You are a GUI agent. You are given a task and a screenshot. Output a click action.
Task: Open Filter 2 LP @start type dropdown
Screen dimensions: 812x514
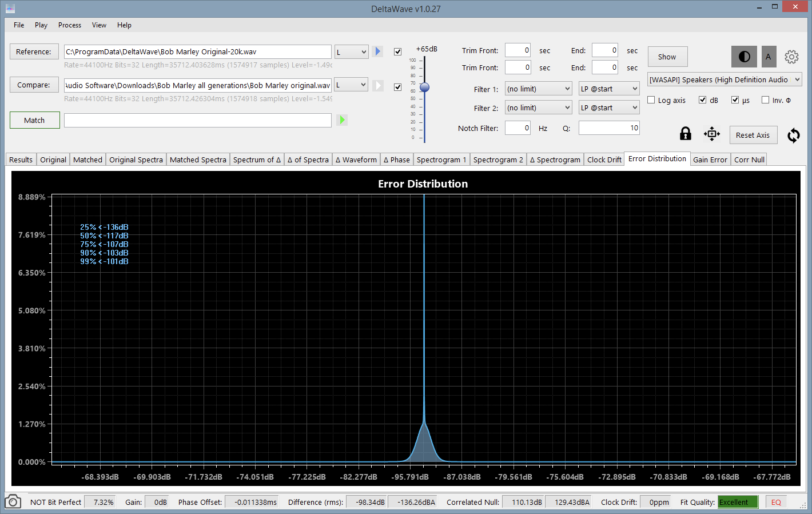(x=609, y=107)
